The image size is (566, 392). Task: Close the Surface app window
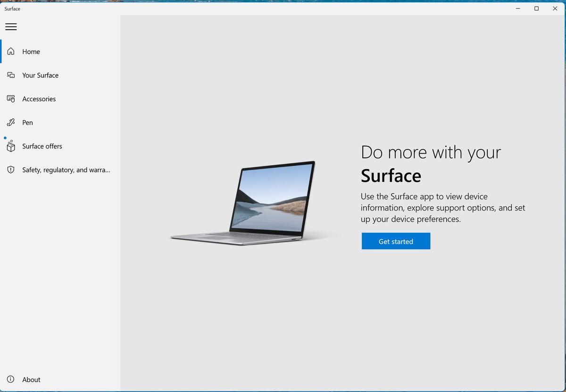[x=555, y=8]
